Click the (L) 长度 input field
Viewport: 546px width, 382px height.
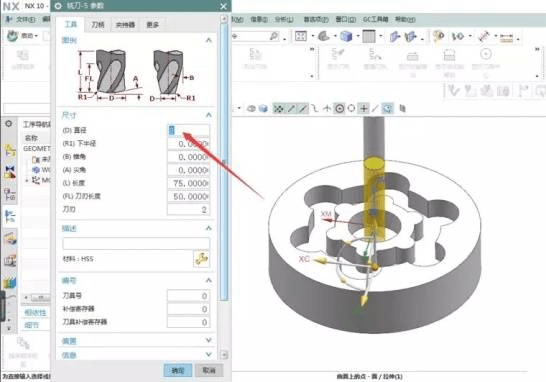pyautogui.click(x=188, y=183)
